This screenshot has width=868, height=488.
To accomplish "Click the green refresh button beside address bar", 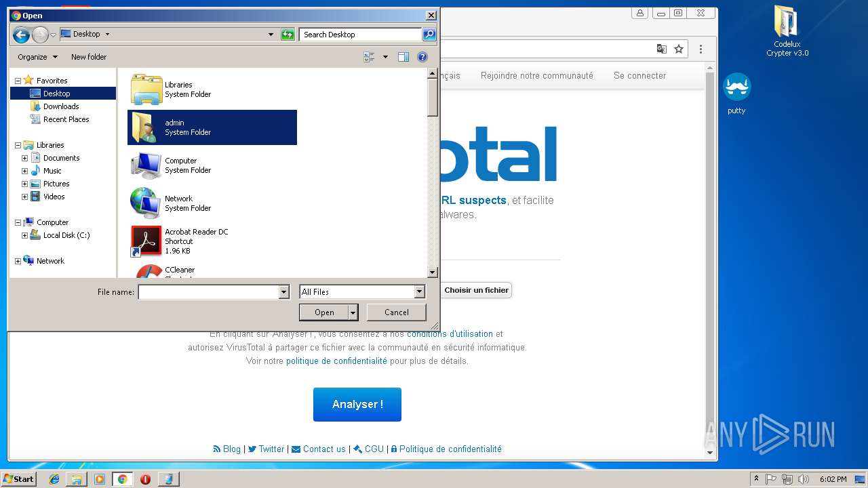I will click(x=288, y=35).
